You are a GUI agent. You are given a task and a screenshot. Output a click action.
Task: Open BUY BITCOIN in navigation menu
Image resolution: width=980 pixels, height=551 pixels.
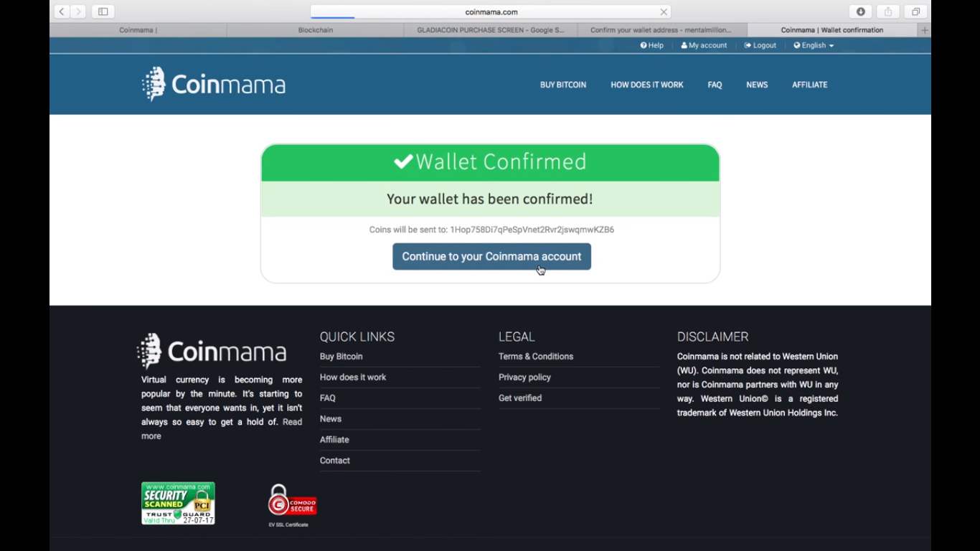pyautogui.click(x=563, y=85)
